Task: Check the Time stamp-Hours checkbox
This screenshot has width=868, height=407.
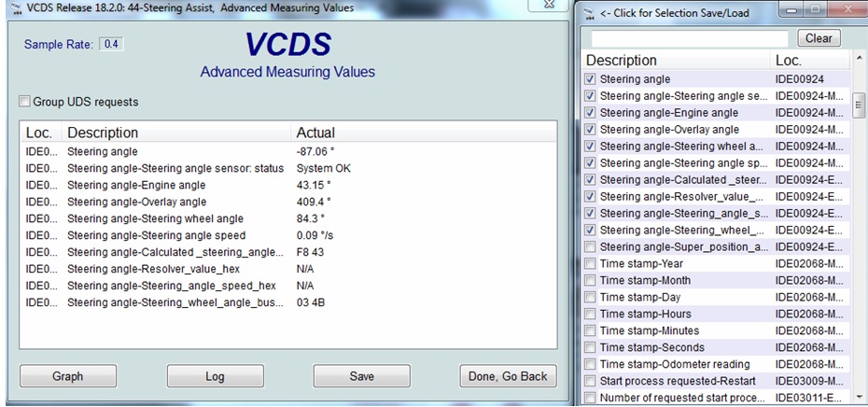Action: pos(590,314)
